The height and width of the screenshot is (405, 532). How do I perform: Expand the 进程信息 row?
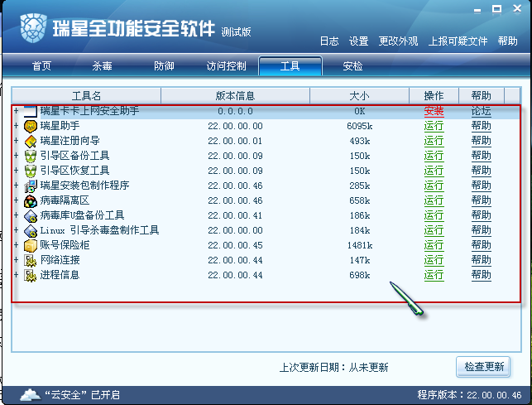coord(16,274)
